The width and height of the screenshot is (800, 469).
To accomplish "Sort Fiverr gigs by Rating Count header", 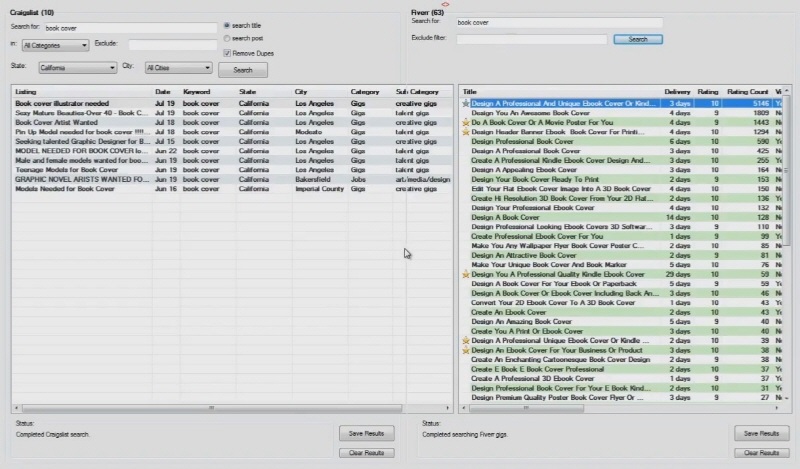I will coord(747,92).
